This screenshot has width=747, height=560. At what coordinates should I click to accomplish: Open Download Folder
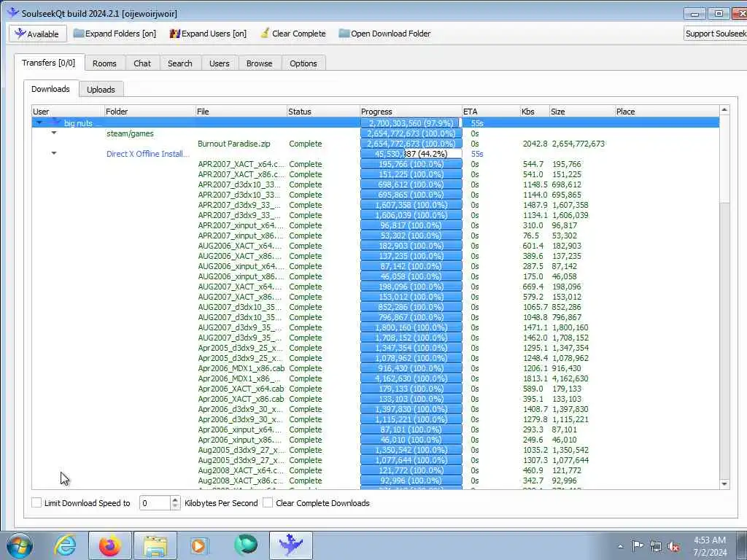[384, 34]
